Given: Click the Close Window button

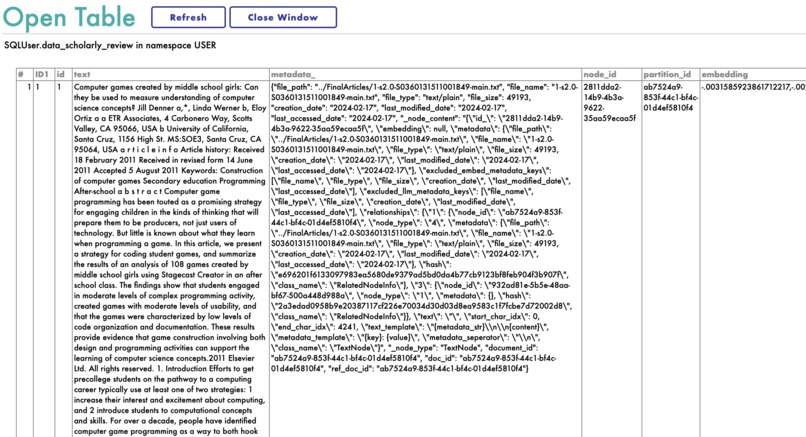Looking at the screenshot, I should click(x=283, y=17).
